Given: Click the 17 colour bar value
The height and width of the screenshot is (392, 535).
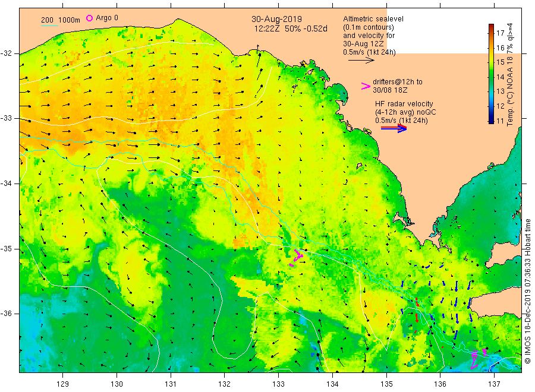Looking at the screenshot, I should [501, 33].
